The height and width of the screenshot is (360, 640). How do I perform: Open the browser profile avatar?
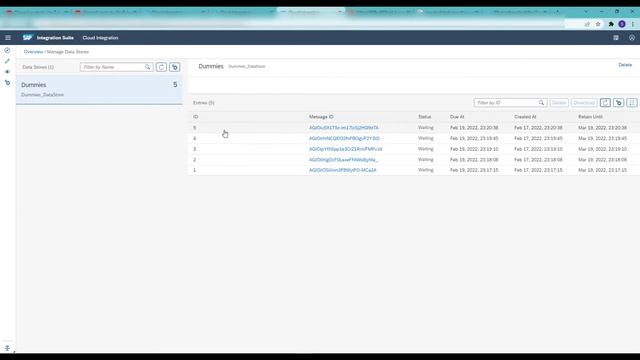pyautogui.click(x=622, y=24)
